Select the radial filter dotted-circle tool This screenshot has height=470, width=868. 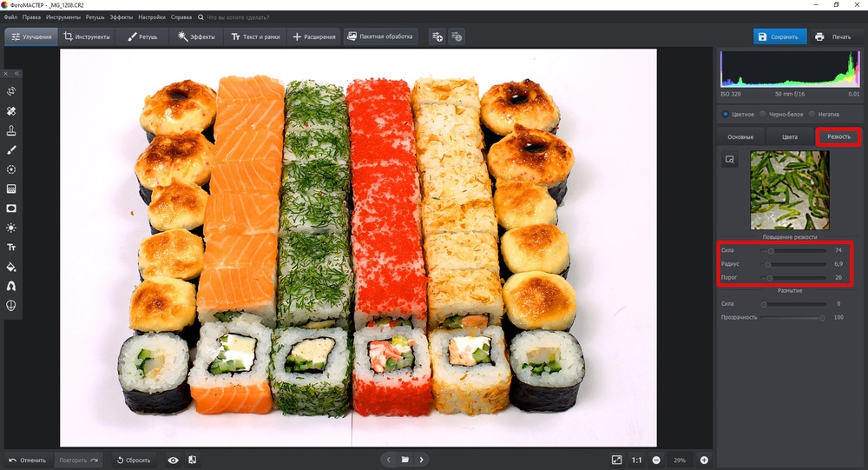click(x=11, y=169)
